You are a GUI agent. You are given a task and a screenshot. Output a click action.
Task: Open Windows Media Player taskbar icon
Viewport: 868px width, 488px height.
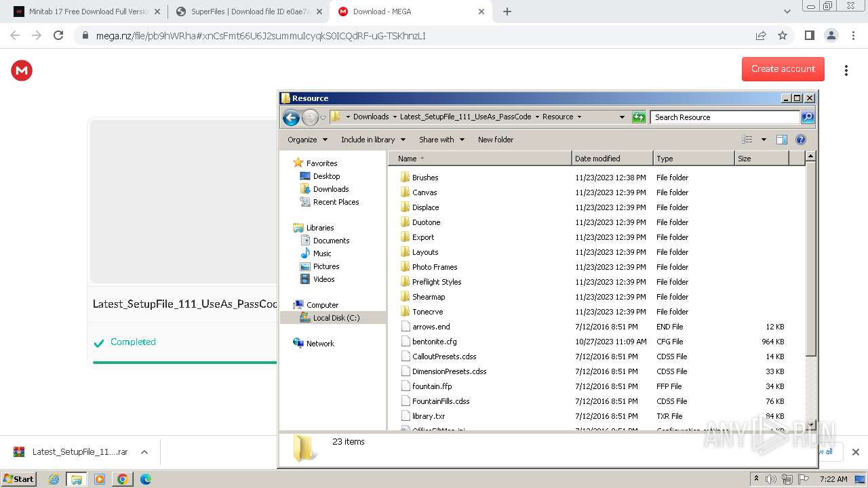[100, 479]
